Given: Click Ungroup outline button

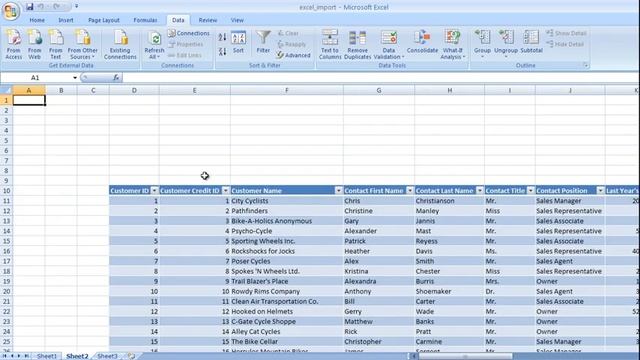Looking at the screenshot, I should tap(506, 43).
